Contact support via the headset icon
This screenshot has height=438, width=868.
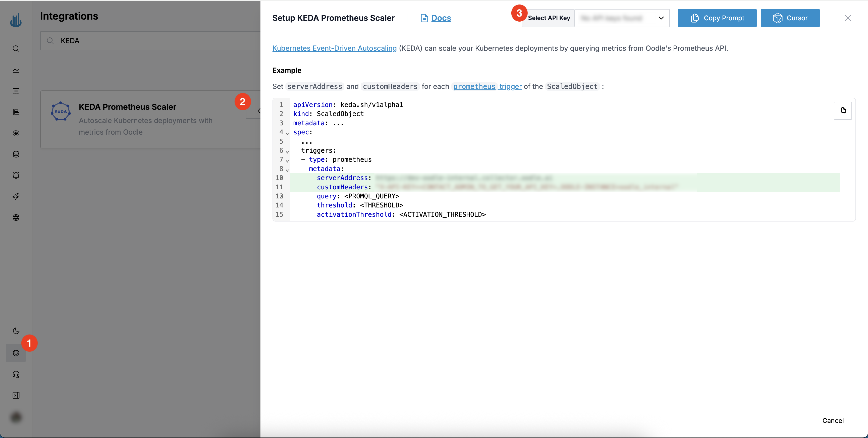pyautogui.click(x=16, y=374)
